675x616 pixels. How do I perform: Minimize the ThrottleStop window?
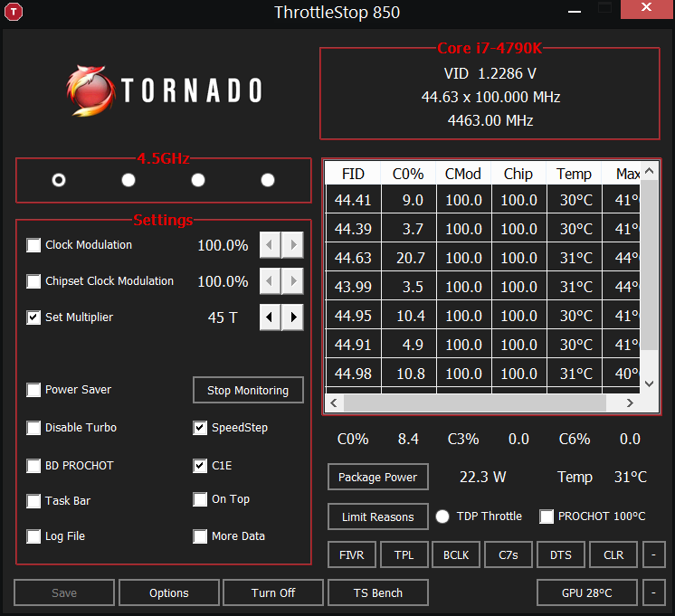coord(575,12)
